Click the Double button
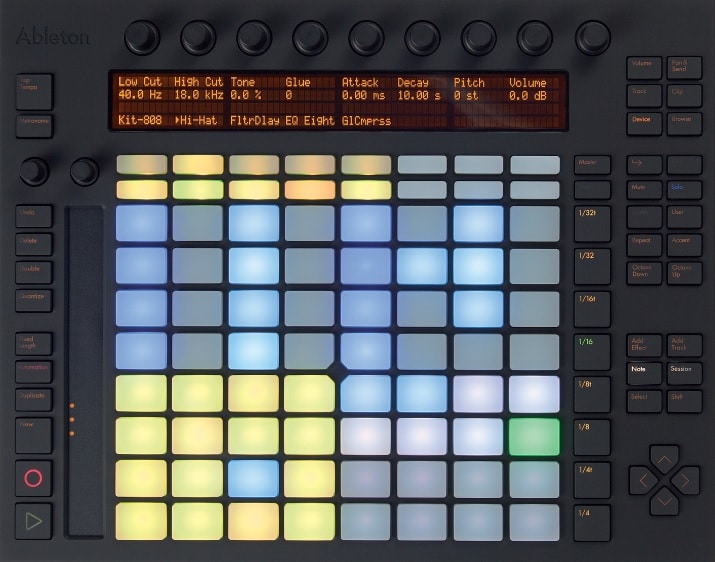 [x=34, y=272]
